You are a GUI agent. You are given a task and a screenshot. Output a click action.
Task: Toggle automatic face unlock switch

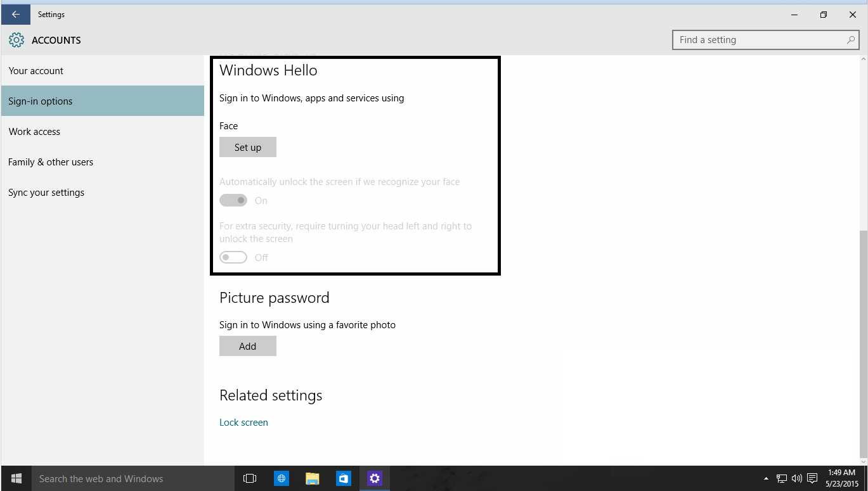coord(233,201)
